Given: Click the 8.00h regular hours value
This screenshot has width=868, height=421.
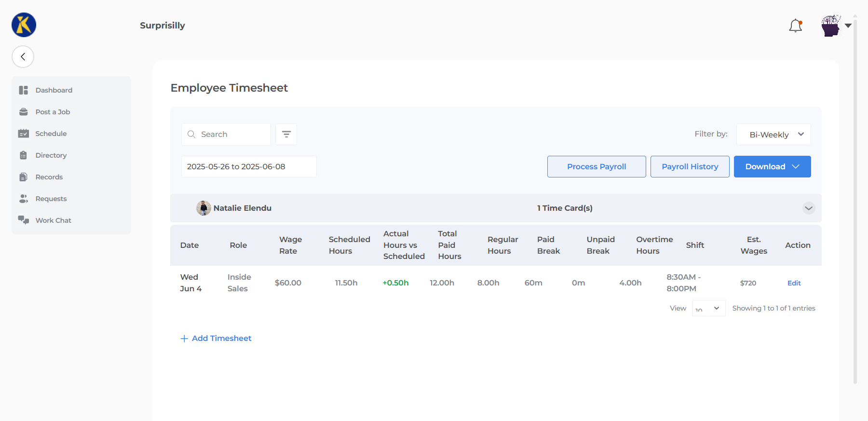Looking at the screenshot, I should pyautogui.click(x=488, y=283).
